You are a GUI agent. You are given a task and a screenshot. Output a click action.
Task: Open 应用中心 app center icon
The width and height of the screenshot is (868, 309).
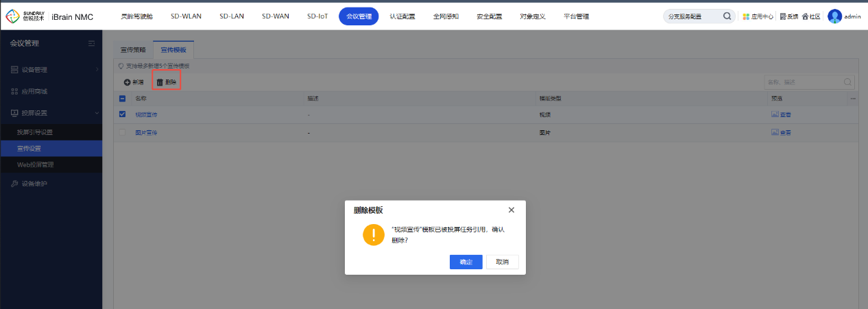746,16
